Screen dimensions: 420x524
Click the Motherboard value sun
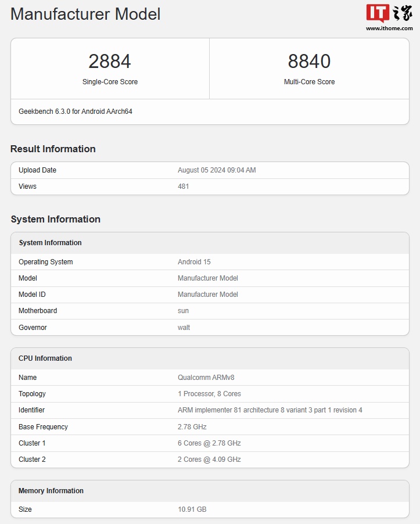[183, 311]
